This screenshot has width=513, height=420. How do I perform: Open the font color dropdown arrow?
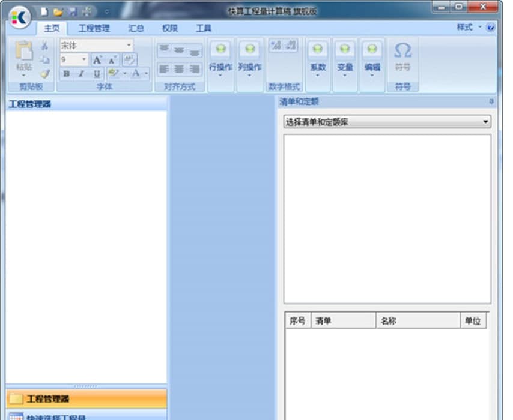(146, 73)
